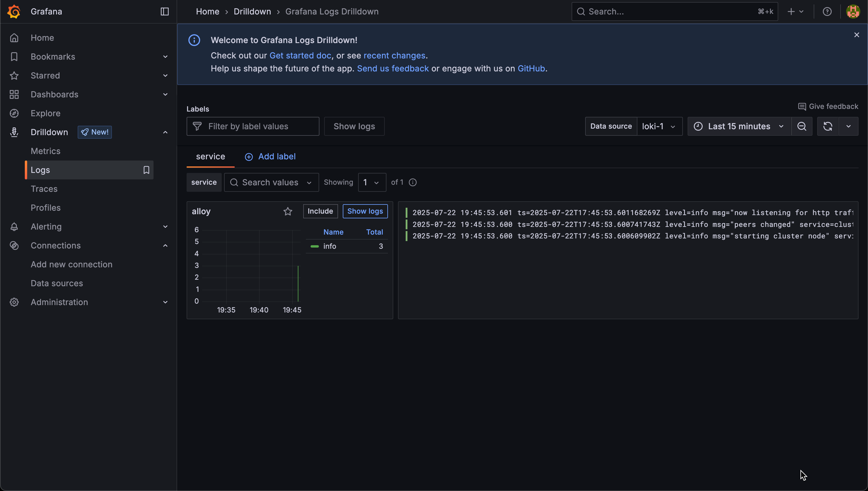
Task: Click the refresh icon button
Action: tap(828, 126)
